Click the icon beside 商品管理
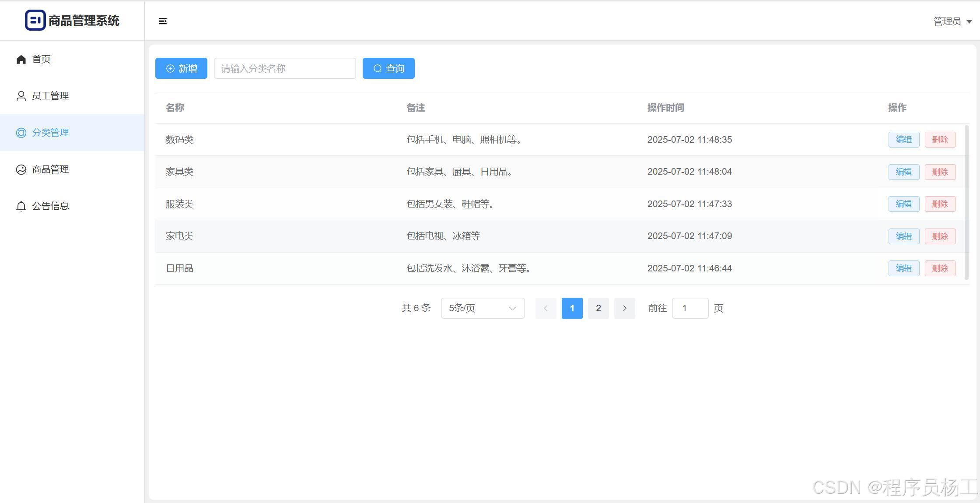 pyautogui.click(x=21, y=169)
